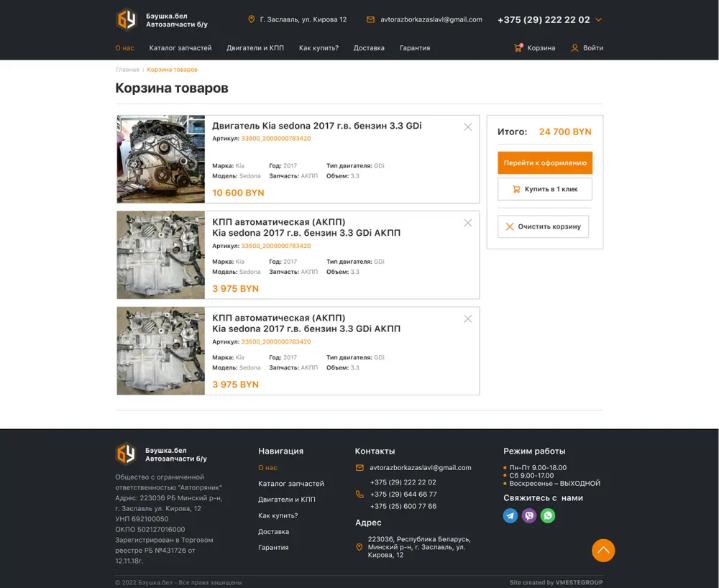Open the cart icon in the navigation bar

[518, 47]
